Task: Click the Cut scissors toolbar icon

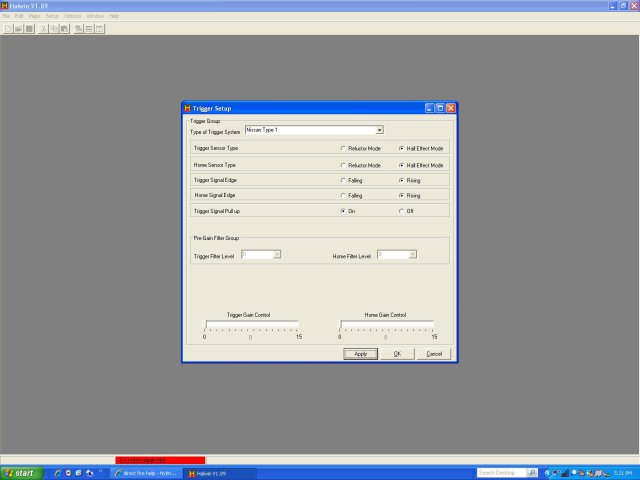Action: pos(43,28)
